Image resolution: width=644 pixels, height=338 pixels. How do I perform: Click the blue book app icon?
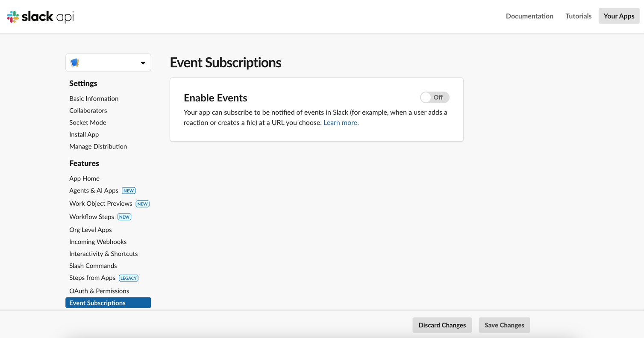[75, 63]
